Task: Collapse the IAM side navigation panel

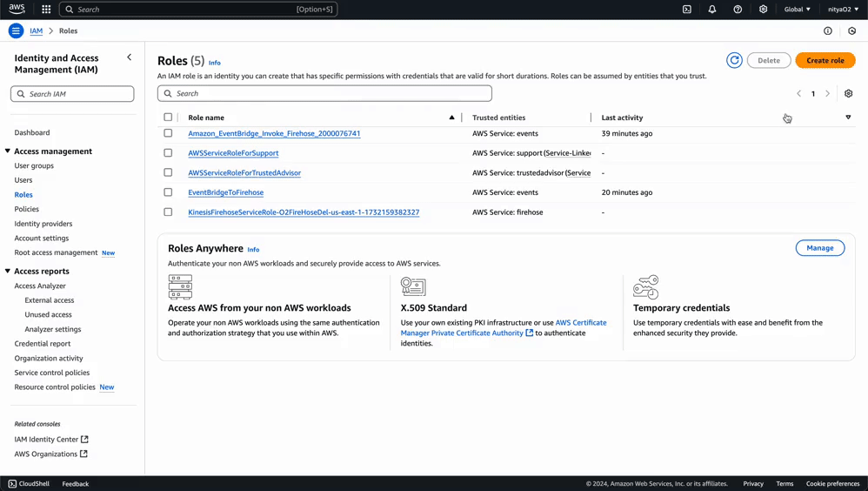Action: 130,57
